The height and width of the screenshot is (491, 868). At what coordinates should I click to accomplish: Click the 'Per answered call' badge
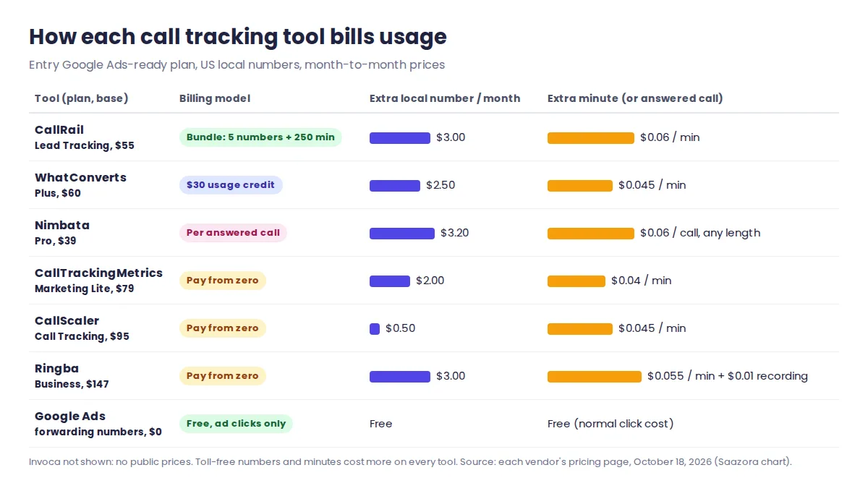pyautogui.click(x=233, y=233)
